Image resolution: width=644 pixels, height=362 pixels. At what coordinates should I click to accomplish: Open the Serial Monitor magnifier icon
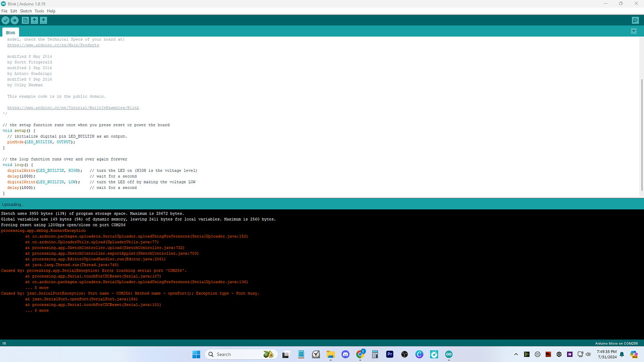[x=635, y=20]
